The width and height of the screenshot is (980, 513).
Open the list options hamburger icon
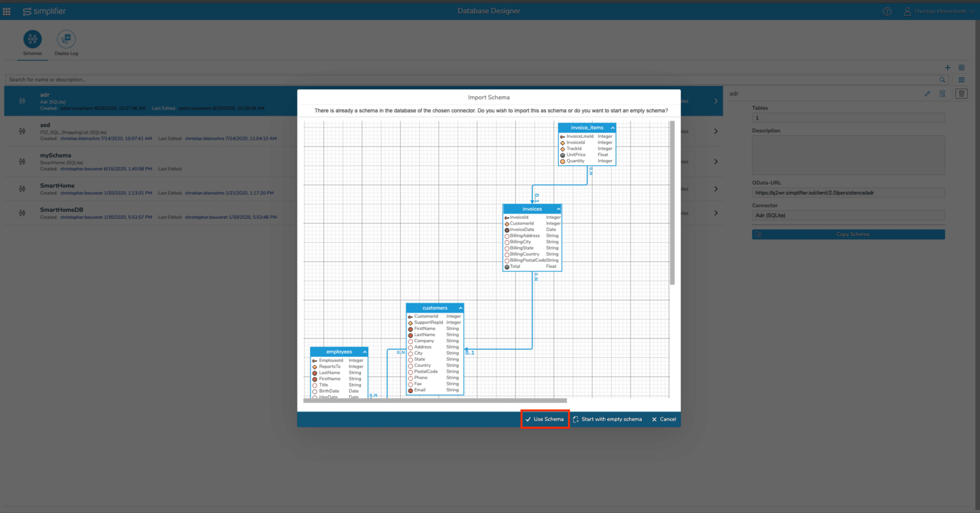(961, 80)
